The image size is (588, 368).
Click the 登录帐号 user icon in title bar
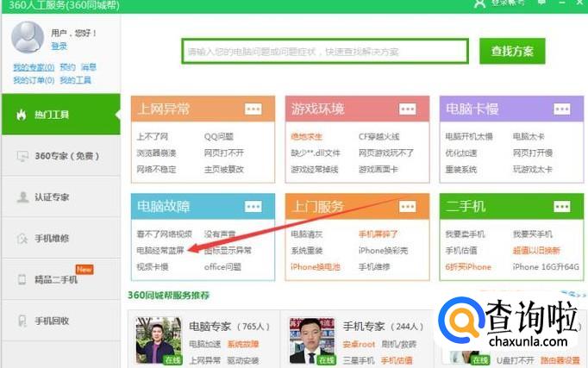480,3
